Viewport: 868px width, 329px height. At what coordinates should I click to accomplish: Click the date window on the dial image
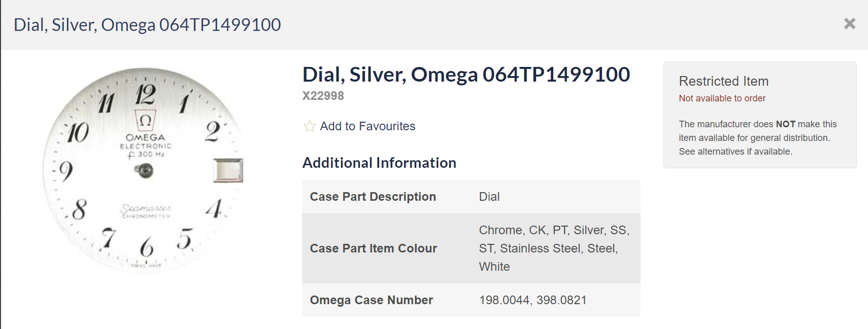click(x=228, y=170)
